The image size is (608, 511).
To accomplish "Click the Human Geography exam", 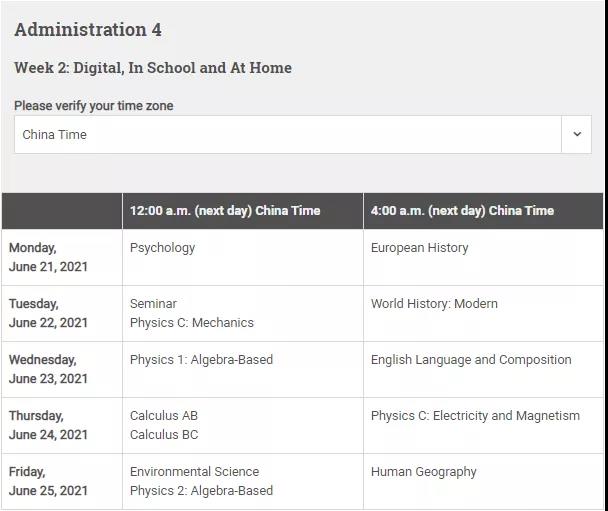I will (x=423, y=472).
